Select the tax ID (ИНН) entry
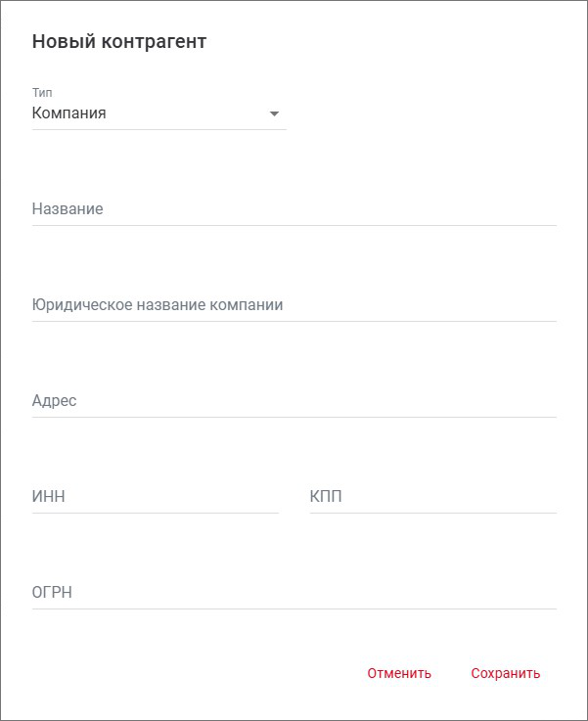 pos(155,497)
